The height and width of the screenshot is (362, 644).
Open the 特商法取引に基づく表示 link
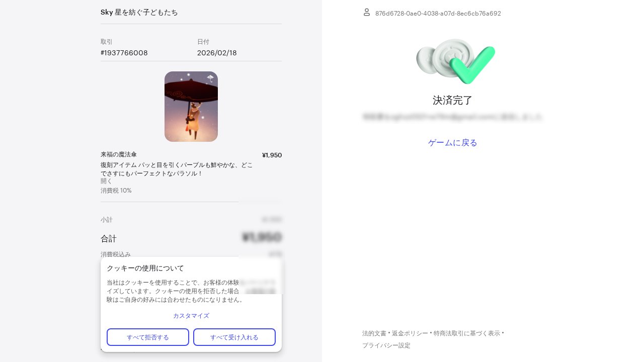(x=467, y=333)
